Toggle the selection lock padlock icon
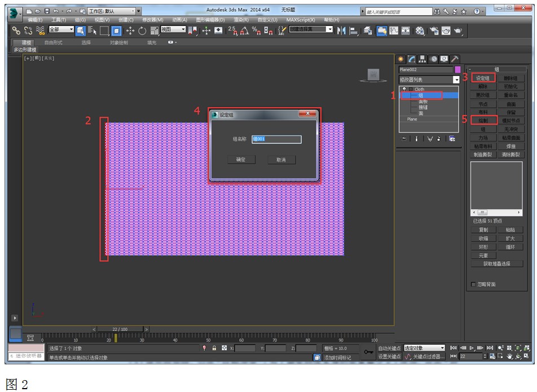 pos(214,348)
